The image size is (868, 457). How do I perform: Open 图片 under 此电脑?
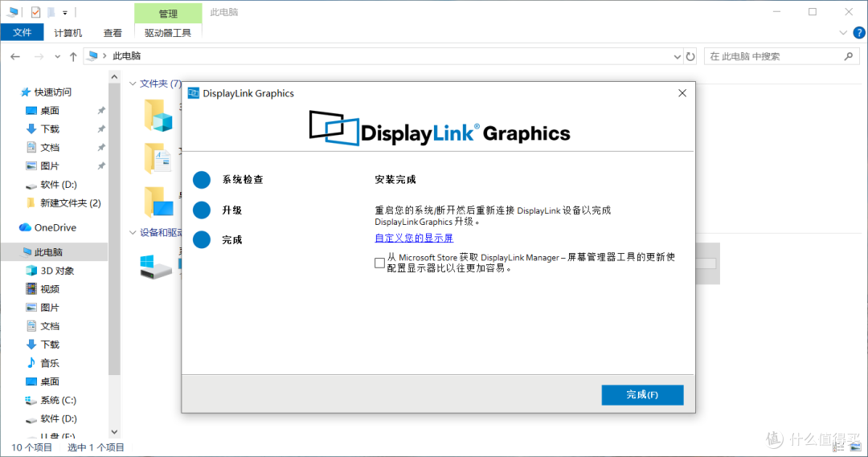click(x=50, y=308)
